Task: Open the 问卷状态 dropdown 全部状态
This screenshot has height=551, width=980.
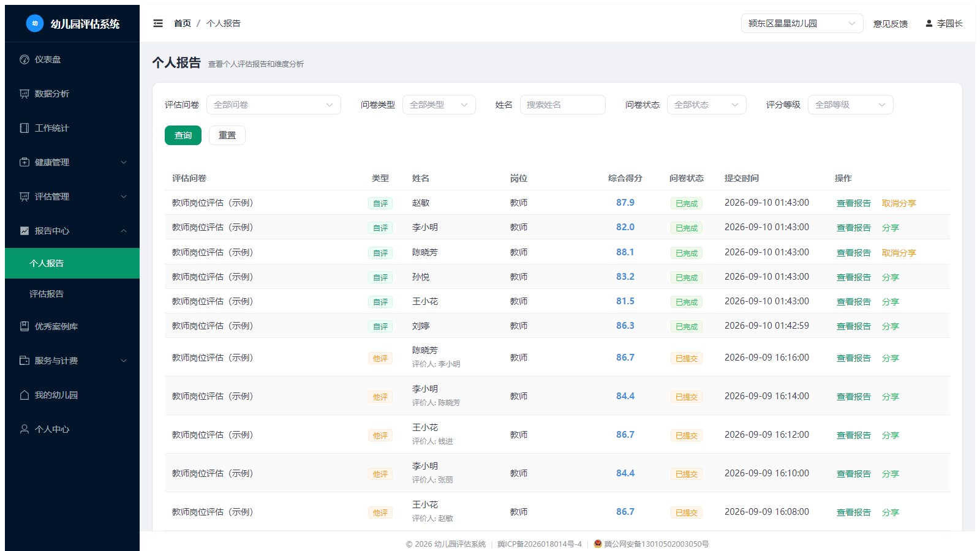Action: click(x=707, y=105)
